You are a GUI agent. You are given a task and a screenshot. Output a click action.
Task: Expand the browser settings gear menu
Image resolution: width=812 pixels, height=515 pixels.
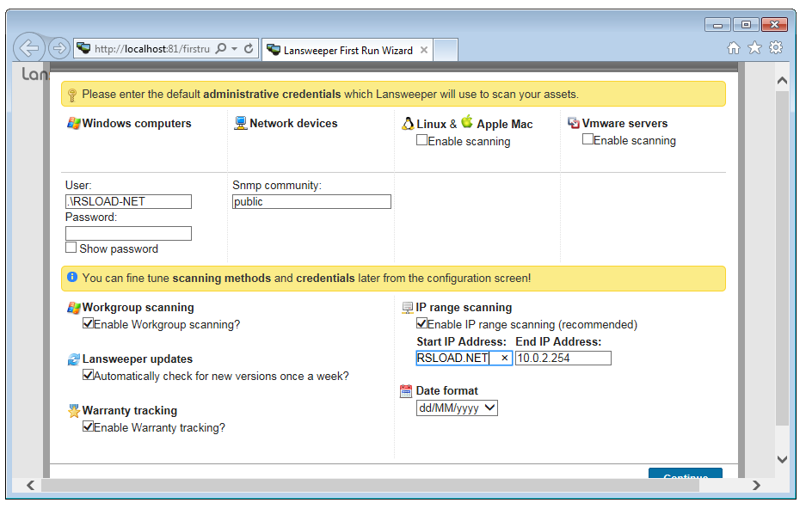click(x=776, y=49)
